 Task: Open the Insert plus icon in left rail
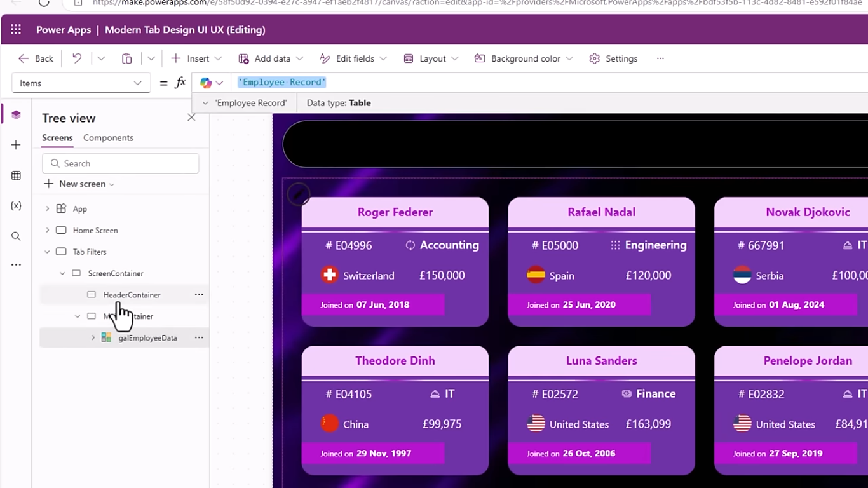[16, 145]
